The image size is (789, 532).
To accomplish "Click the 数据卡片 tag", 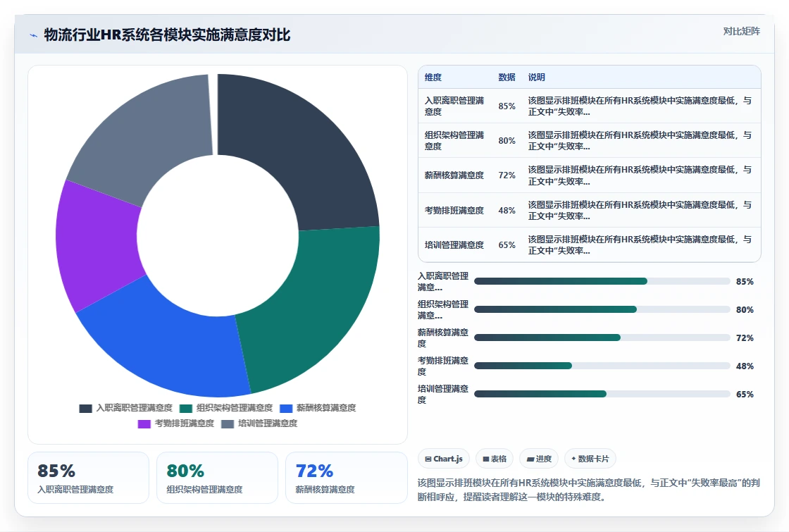I will click(x=590, y=459).
